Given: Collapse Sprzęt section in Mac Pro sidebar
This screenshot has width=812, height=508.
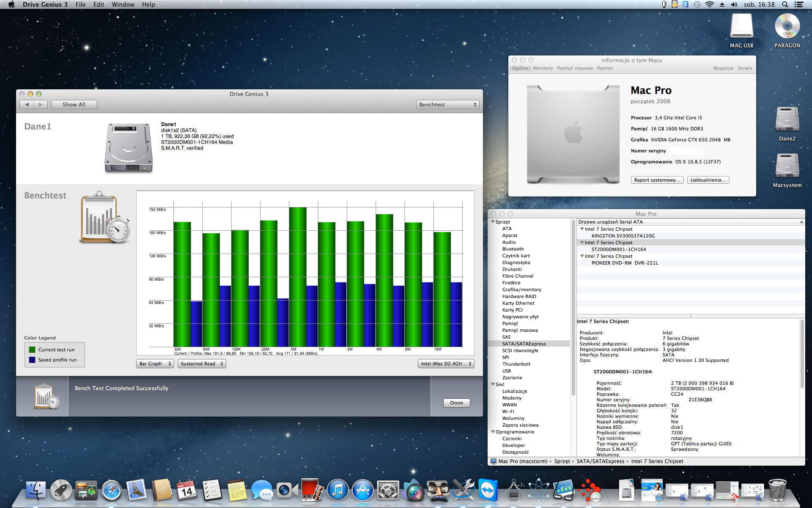Looking at the screenshot, I should coord(493,222).
